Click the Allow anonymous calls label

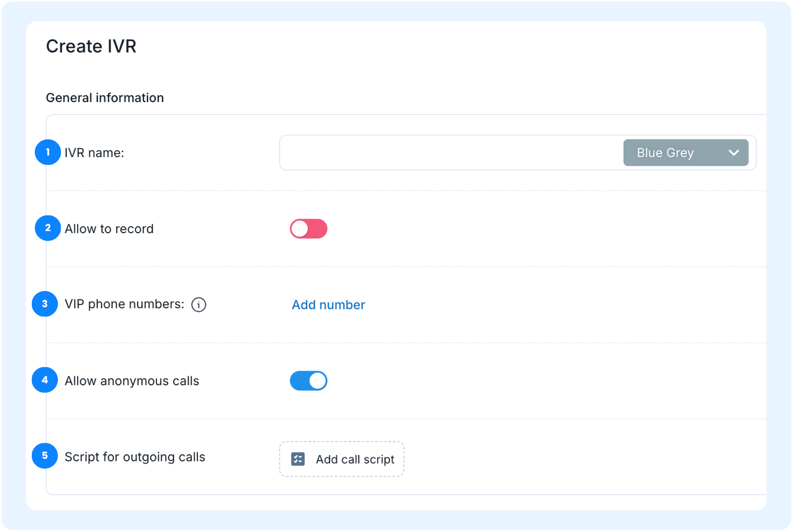coord(132,381)
